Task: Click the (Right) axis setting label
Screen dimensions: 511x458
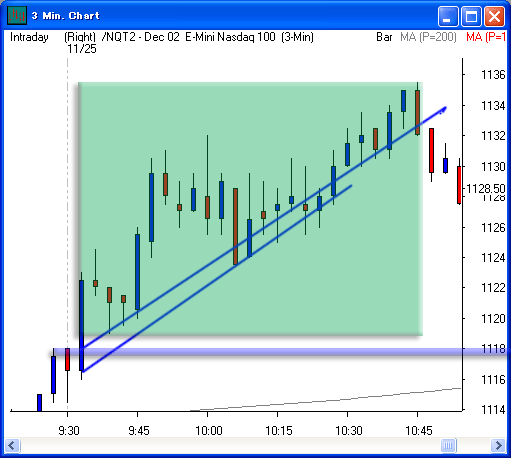Action: [80, 37]
